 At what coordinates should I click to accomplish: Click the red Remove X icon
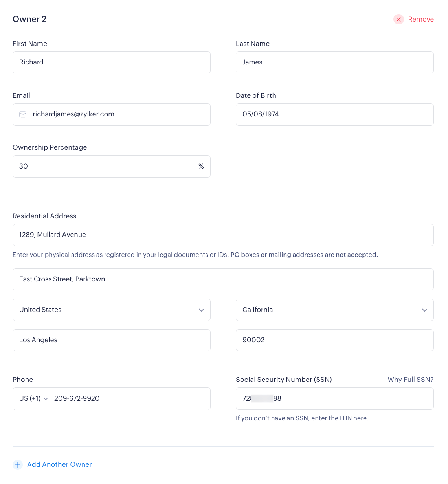[x=398, y=19]
